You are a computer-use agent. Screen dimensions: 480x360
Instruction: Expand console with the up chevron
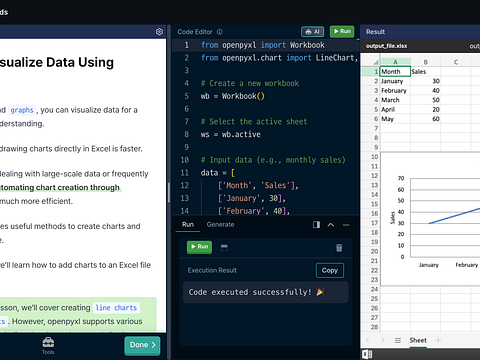[331, 225]
